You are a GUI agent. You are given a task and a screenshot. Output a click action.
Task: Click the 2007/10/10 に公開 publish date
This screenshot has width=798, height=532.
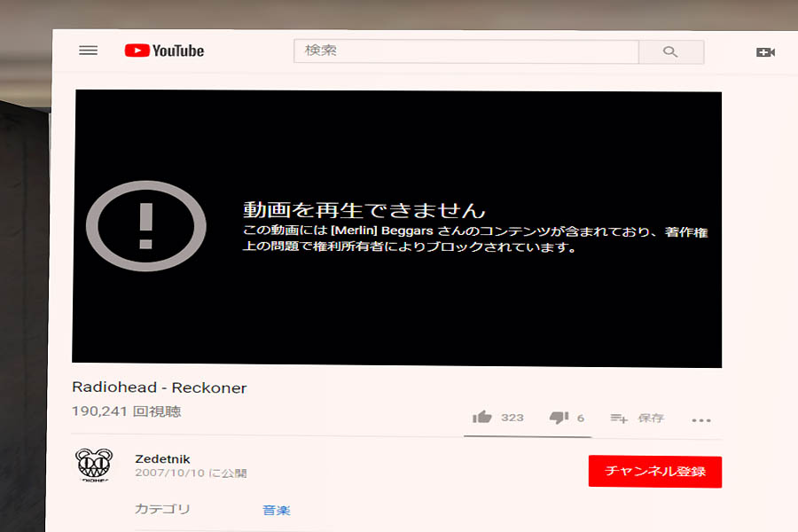coord(191,473)
